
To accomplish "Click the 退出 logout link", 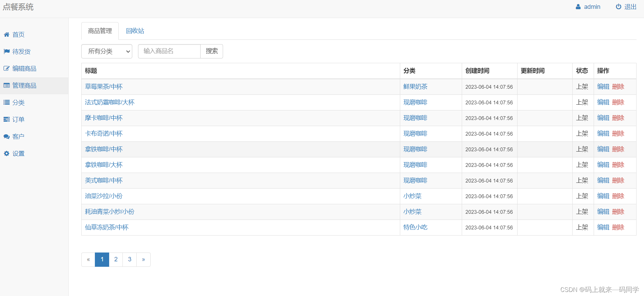I will pyautogui.click(x=630, y=7).
